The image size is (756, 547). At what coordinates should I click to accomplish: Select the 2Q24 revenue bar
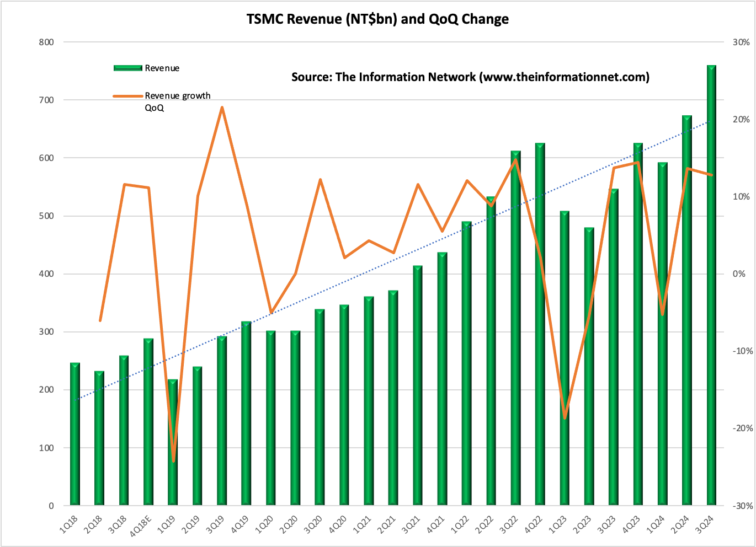(687, 310)
